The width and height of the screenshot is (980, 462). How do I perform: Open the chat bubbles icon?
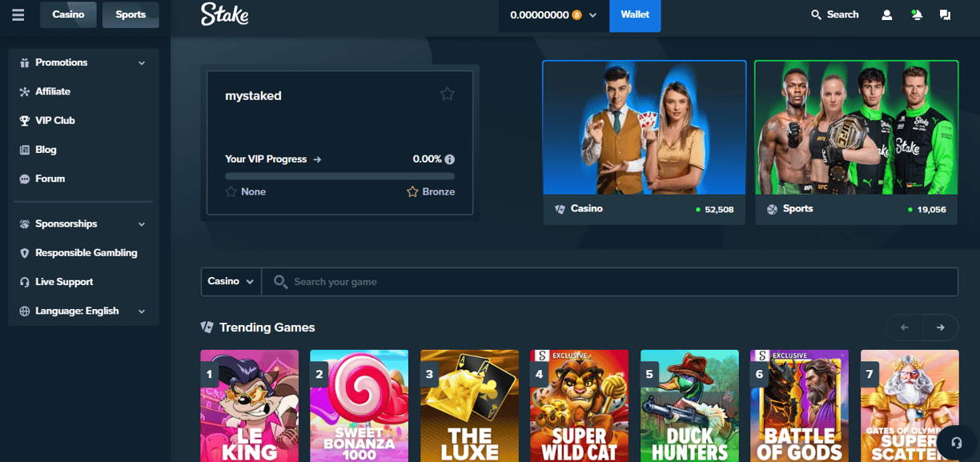click(945, 14)
